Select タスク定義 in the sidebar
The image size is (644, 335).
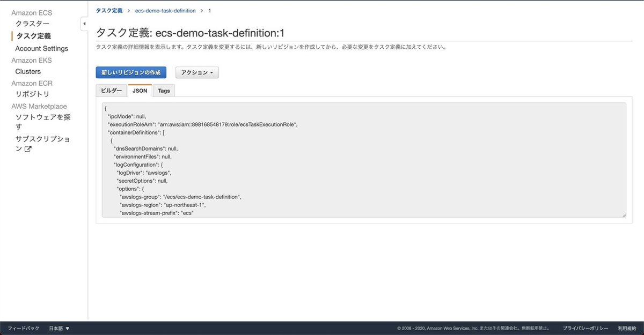(34, 36)
